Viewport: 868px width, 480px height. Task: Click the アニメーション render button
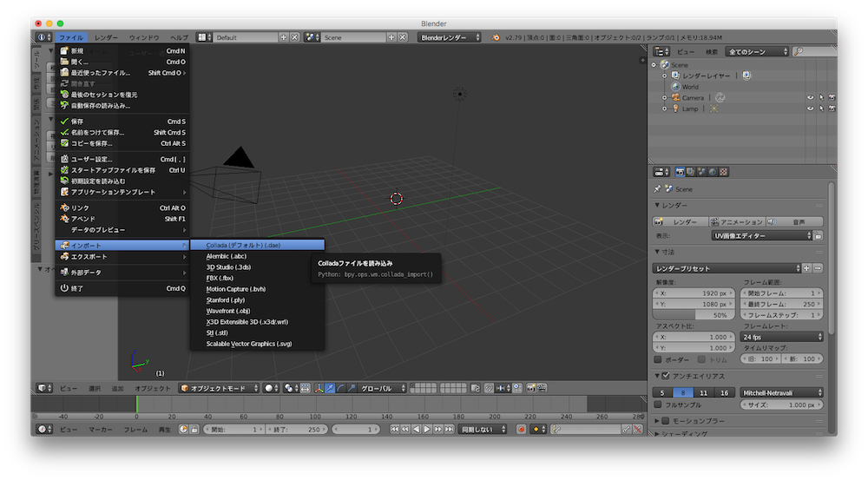tap(737, 222)
